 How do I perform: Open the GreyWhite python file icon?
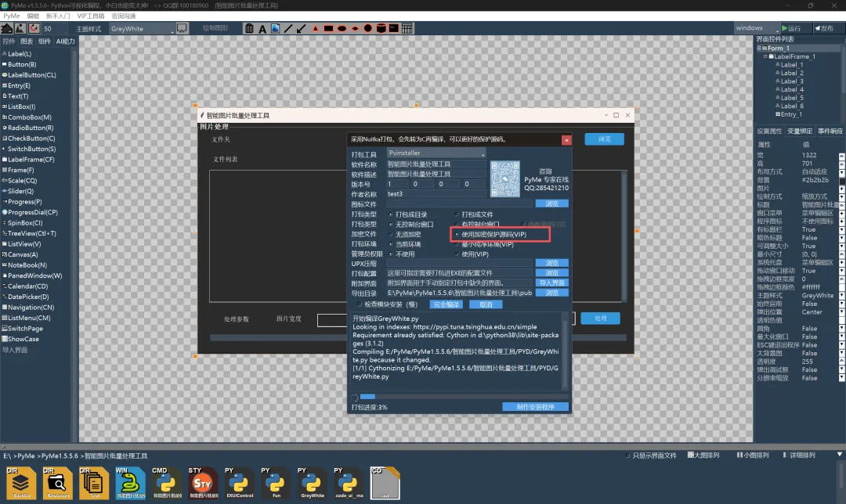click(312, 483)
